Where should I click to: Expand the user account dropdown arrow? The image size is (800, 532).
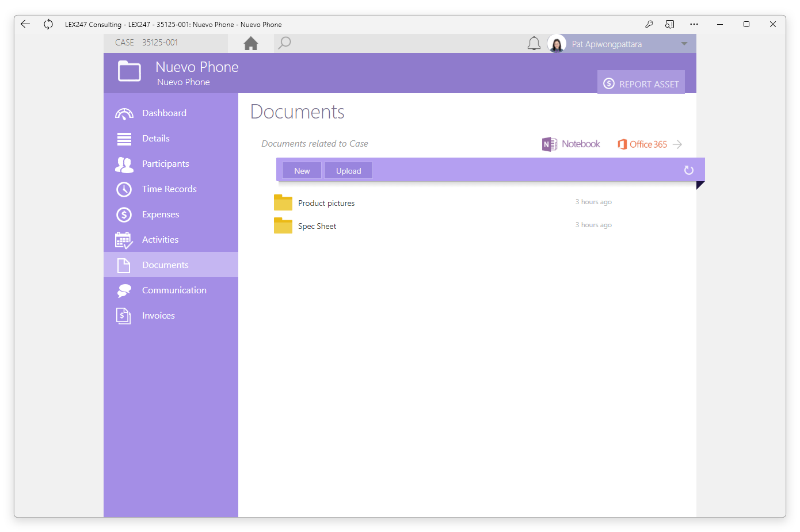(x=684, y=44)
